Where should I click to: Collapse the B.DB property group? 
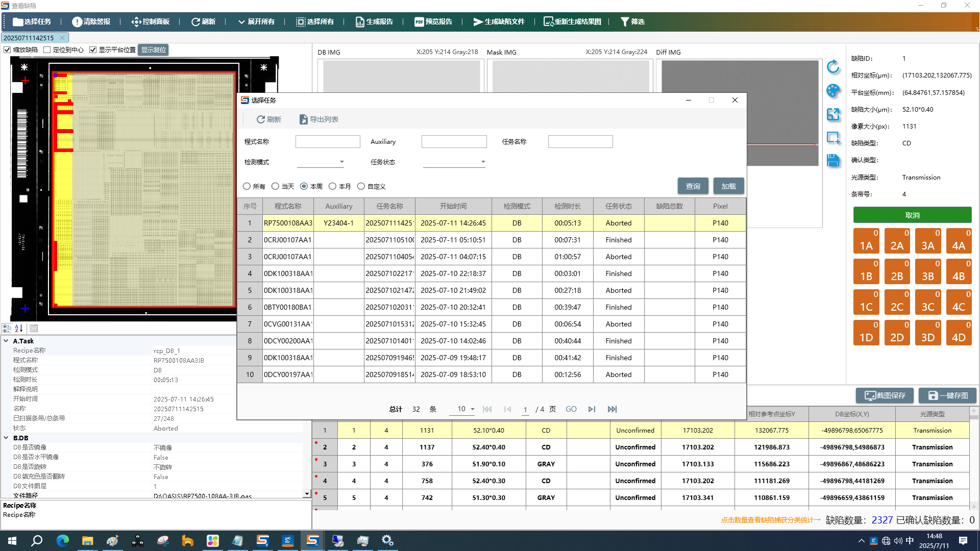6,438
